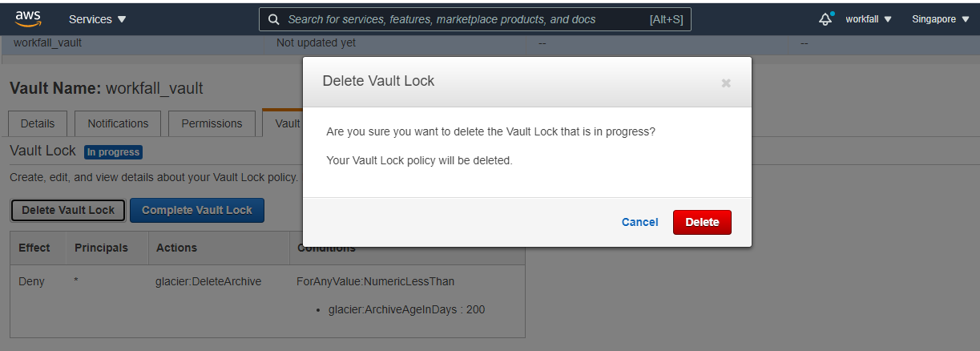
Task: Open the Permissions tab
Action: click(x=212, y=123)
